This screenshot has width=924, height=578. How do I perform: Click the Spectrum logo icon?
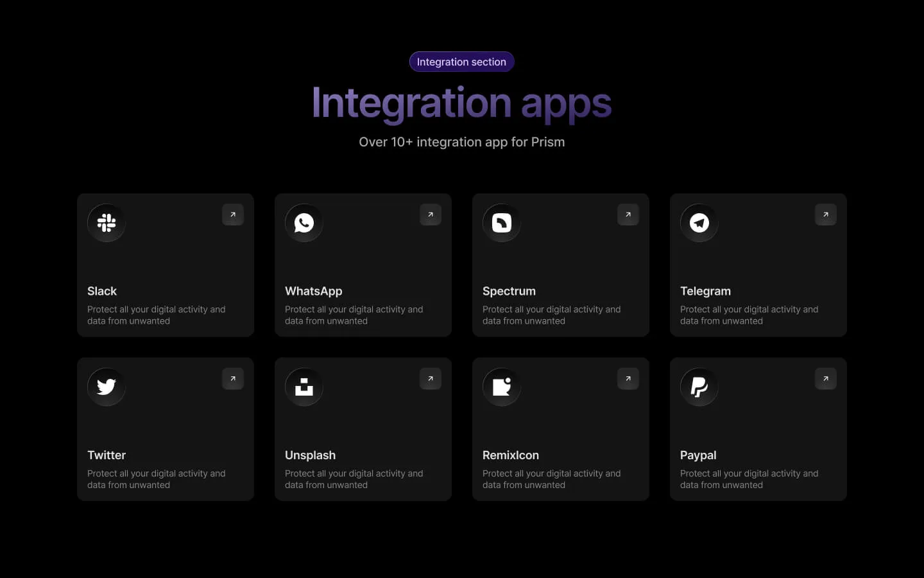click(502, 223)
